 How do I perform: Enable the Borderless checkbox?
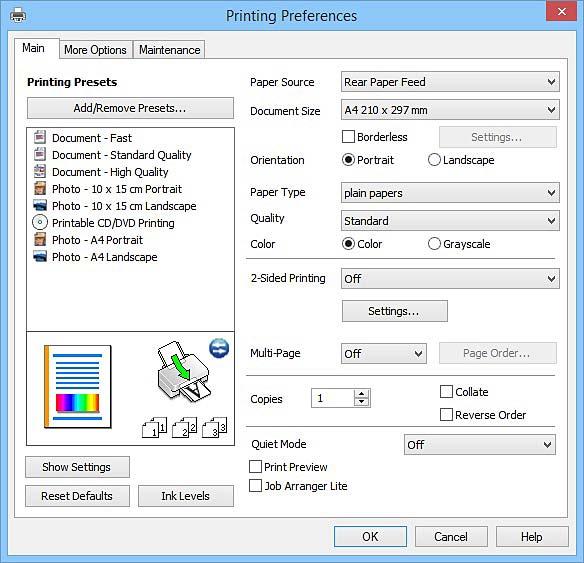[348, 137]
